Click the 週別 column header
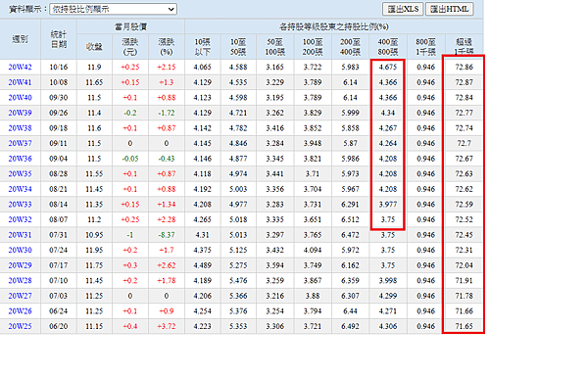 click(21, 39)
